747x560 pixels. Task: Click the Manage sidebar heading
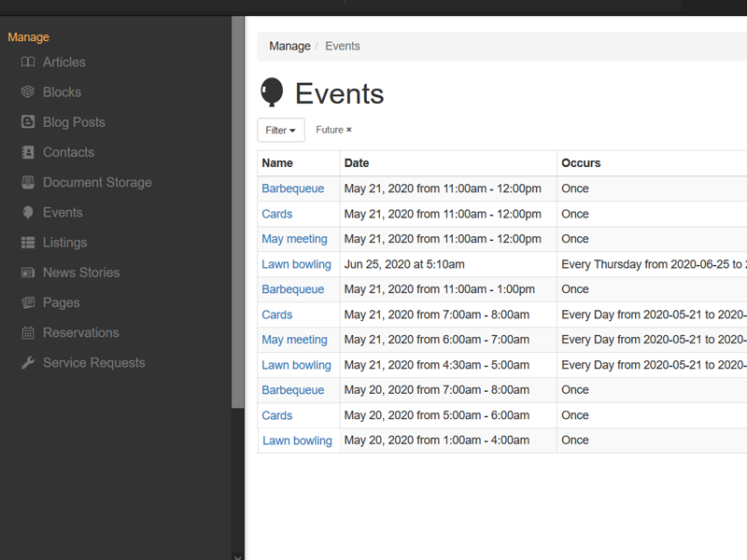point(29,37)
